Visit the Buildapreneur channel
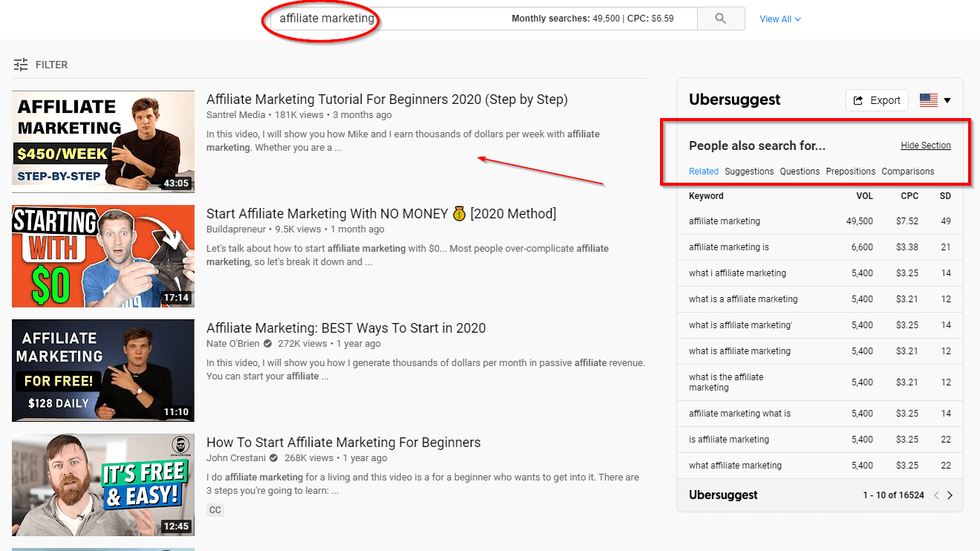The width and height of the screenshot is (980, 551). 238,229
